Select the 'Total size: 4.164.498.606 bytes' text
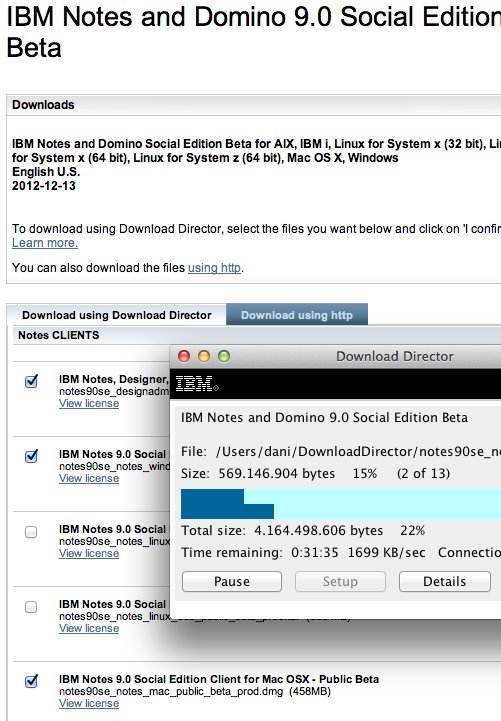Screen dimensions: 501x721 282,531
